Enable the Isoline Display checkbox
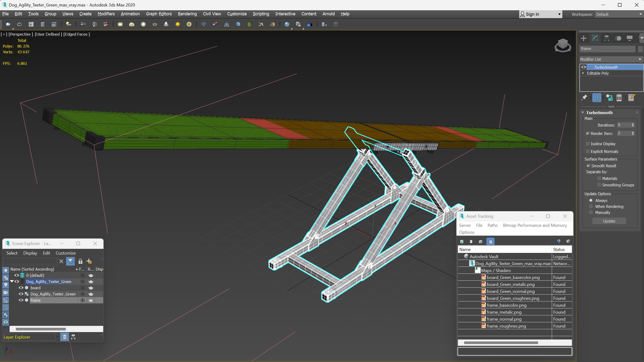 [588, 144]
